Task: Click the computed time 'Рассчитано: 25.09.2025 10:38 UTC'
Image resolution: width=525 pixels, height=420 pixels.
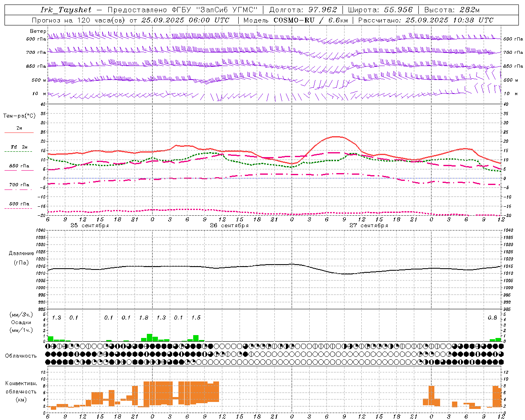Action: click(x=426, y=20)
